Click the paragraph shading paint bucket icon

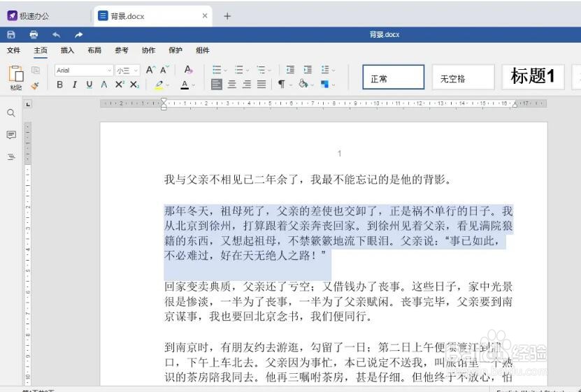coord(303,84)
